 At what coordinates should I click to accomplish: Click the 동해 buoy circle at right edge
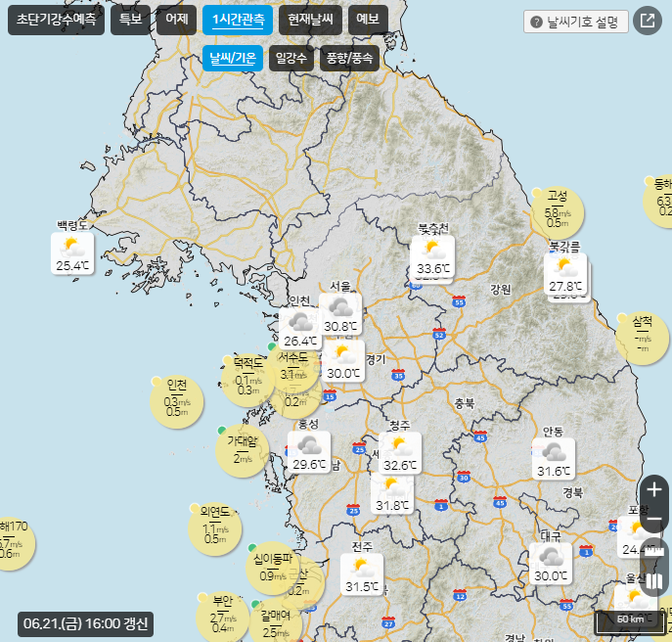click(x=659, y=201)
